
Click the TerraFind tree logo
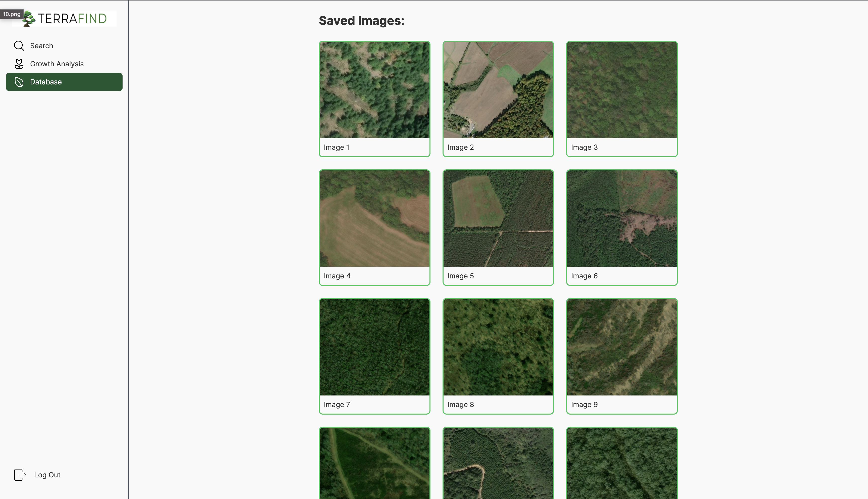pyautogui.click(x=29, y=19)
